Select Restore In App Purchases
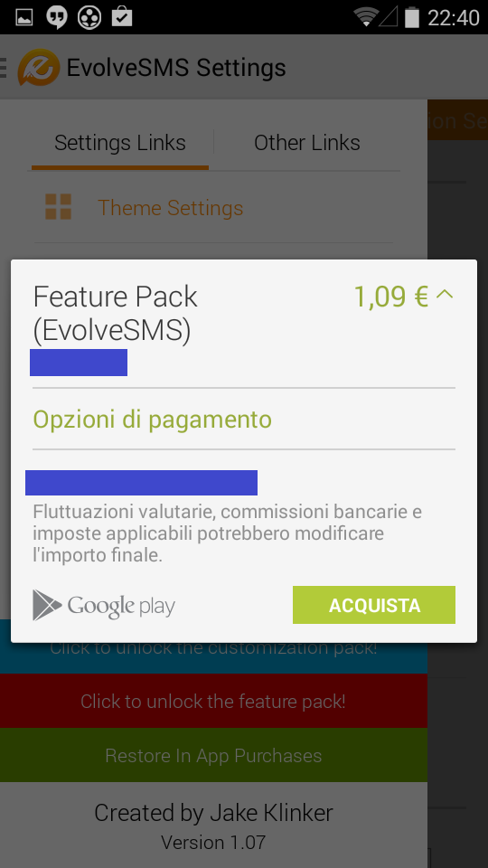 coord(213,755)
